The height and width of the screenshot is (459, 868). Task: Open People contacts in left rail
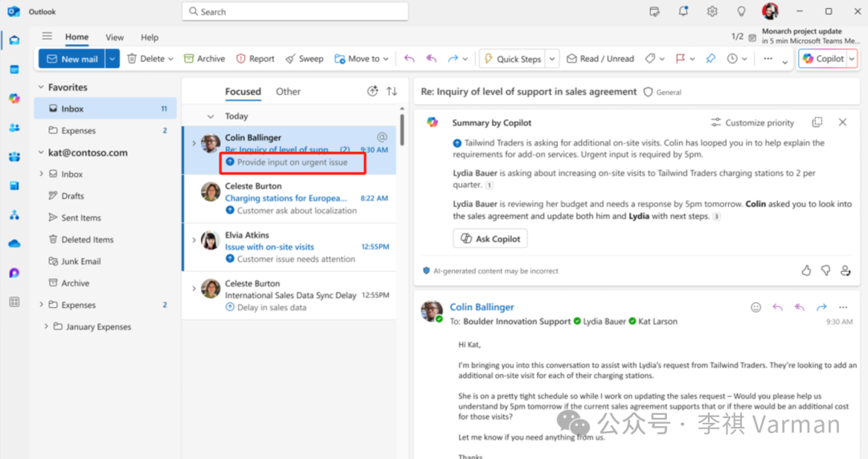[14, 127]
